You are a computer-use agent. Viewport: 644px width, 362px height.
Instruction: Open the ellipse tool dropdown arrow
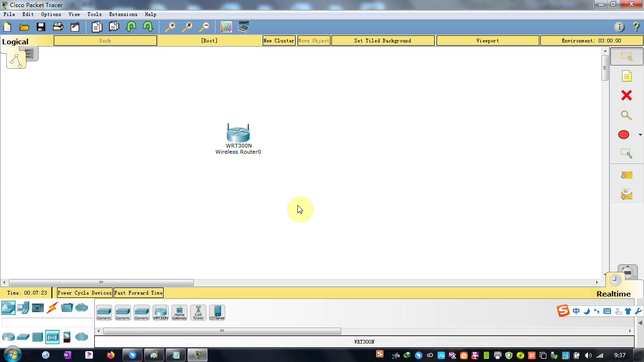pos(640,135)
